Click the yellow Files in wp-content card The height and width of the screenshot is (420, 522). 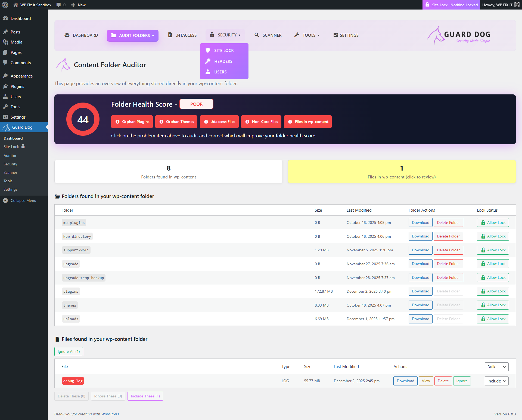click(402, 171)
